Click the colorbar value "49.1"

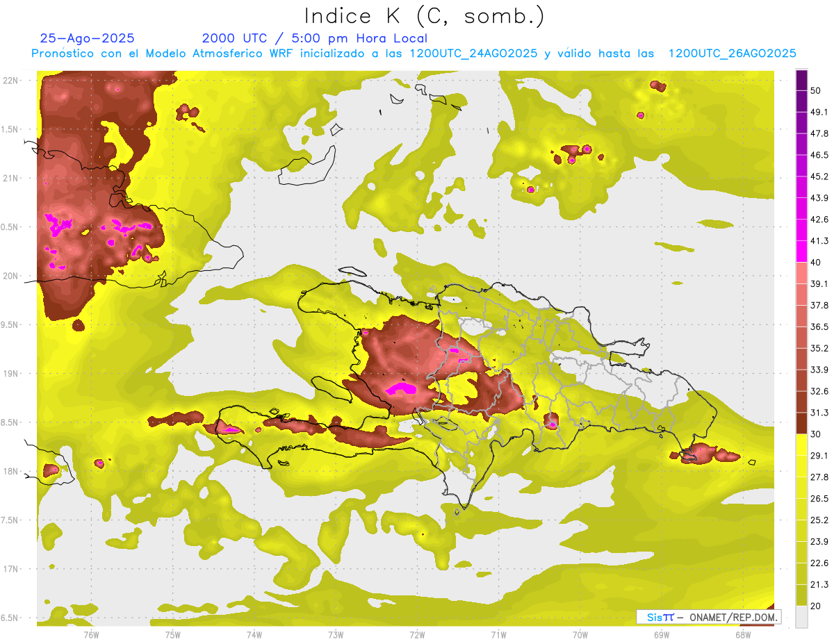click(x=819, y=112)
